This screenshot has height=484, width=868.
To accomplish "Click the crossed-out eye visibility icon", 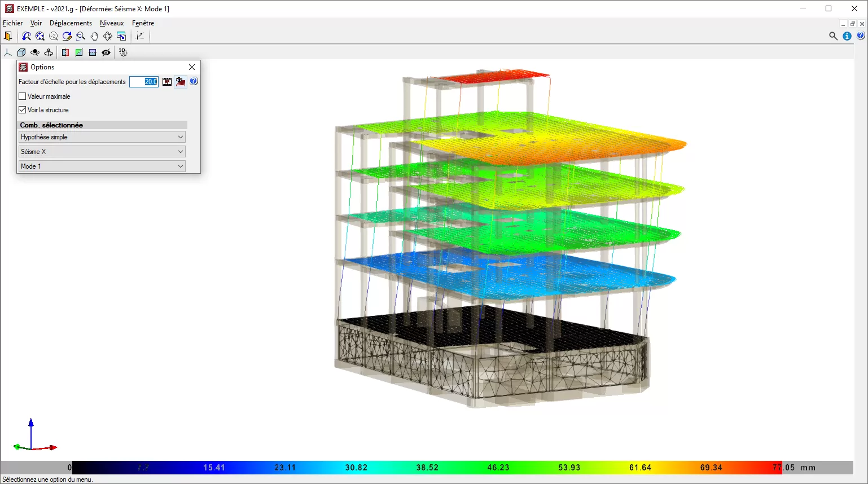I will 106,52.
